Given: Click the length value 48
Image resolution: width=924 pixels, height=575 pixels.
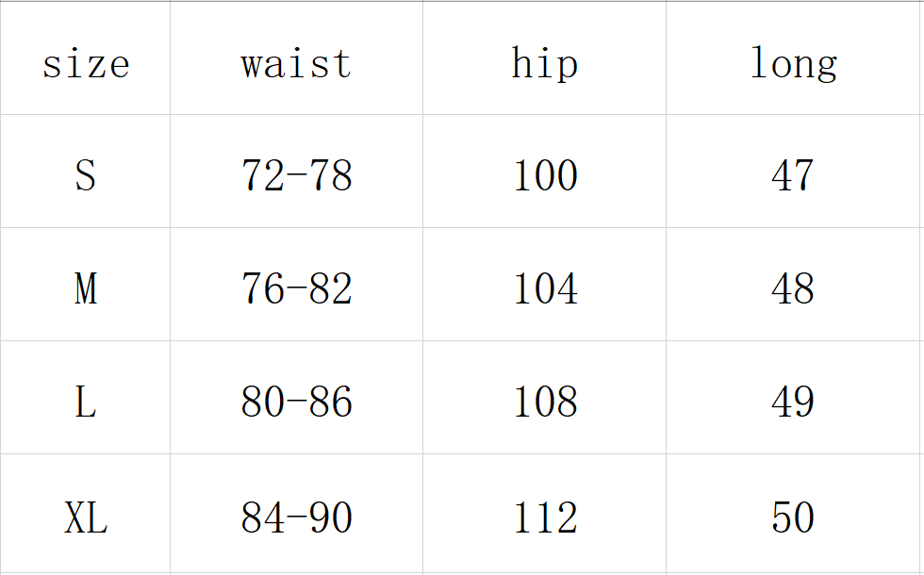Looking at the screenshot, I should click(x=793, y=288).
